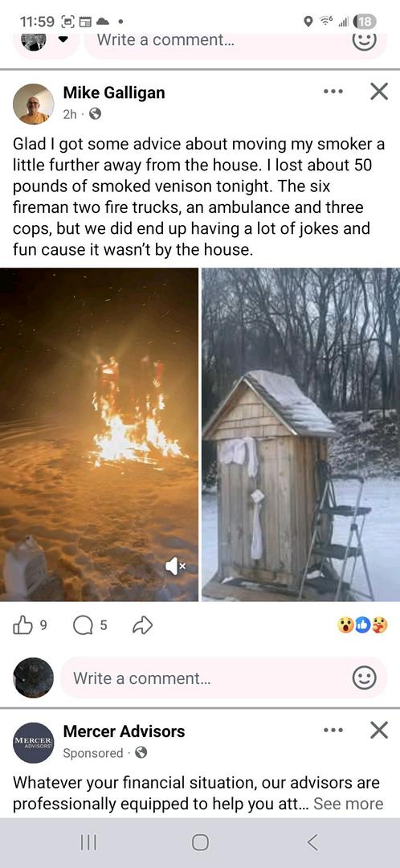This screenshot has height=868, width=400.
Task: Share the post using arrow icon
Action: (x=143, y=625)
